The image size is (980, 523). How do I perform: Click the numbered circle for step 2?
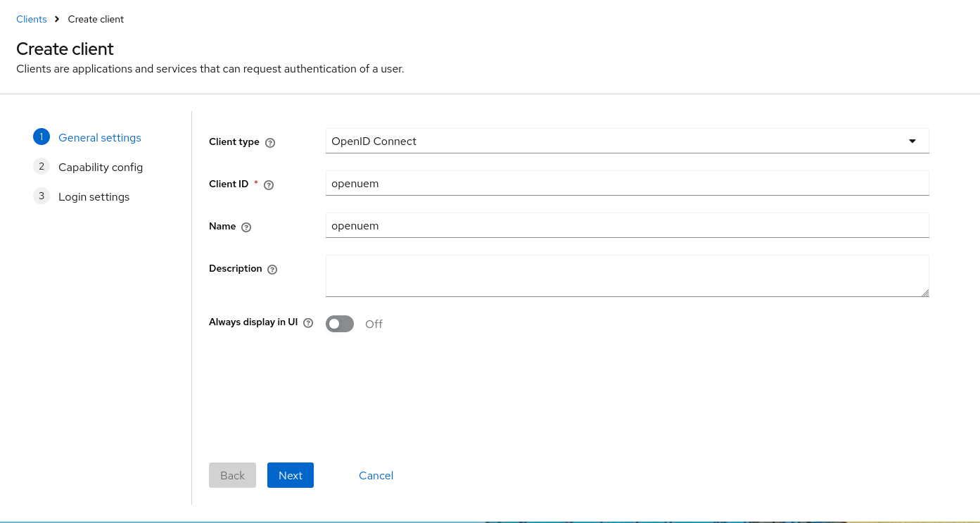(x=41, y=166)
